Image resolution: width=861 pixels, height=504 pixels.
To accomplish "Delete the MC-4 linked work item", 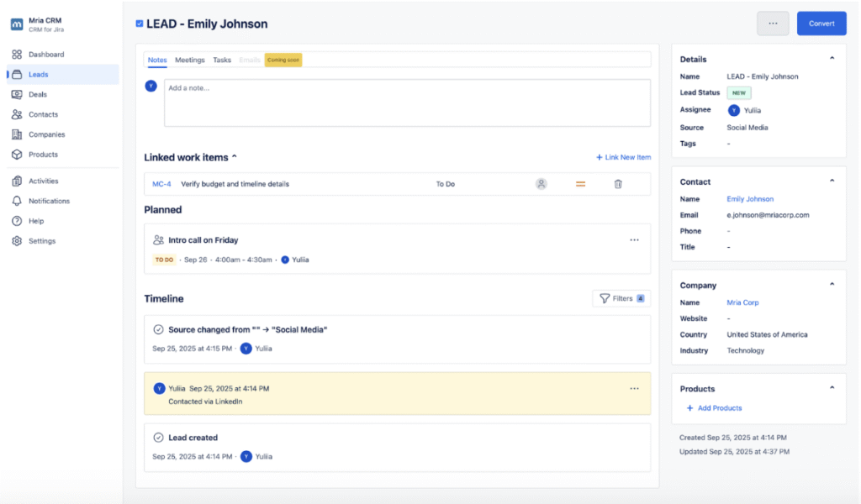I will pyautogui.click(x=618, y=184).
